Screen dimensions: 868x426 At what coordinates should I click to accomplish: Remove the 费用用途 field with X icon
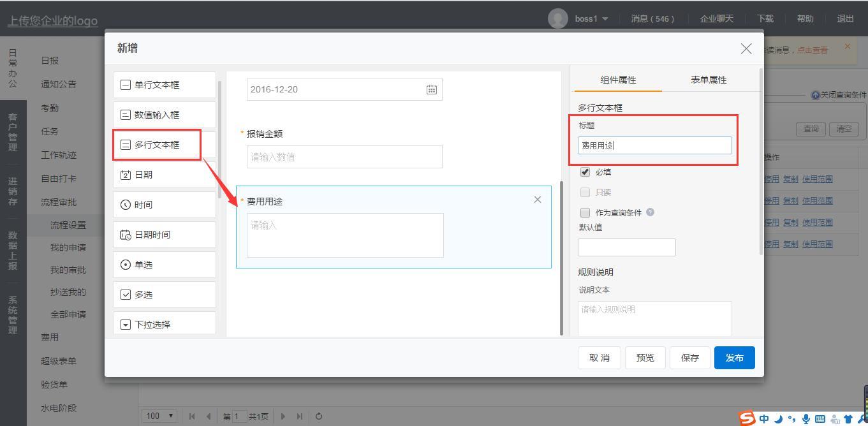point(537,200)
